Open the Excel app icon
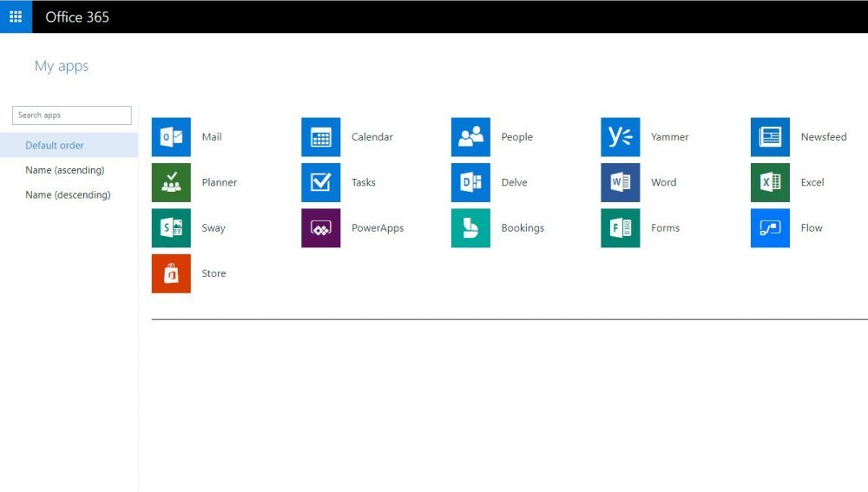This screenshot has width=868, height=492. tap(770, 182)
